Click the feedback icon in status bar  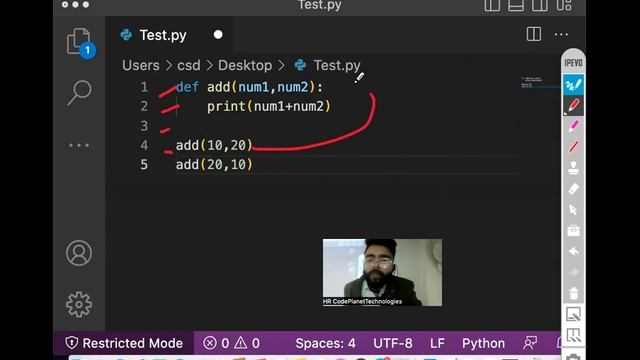530,343
